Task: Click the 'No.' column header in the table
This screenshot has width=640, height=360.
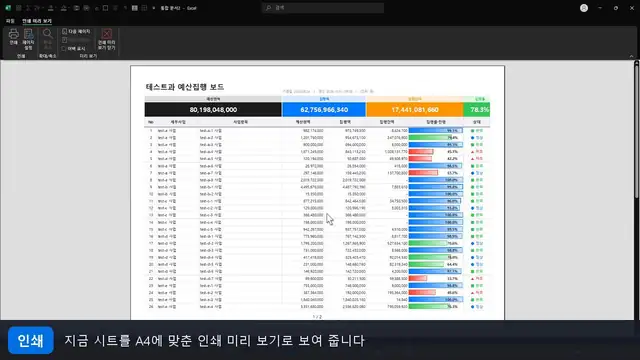Action: pyautogui.click(x=151, y=122)
